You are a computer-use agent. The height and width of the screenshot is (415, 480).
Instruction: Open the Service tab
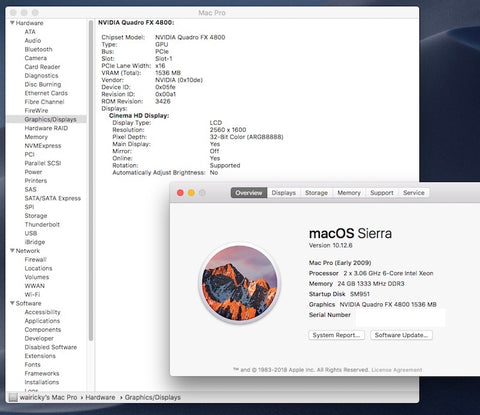click(x=414, y=193)
